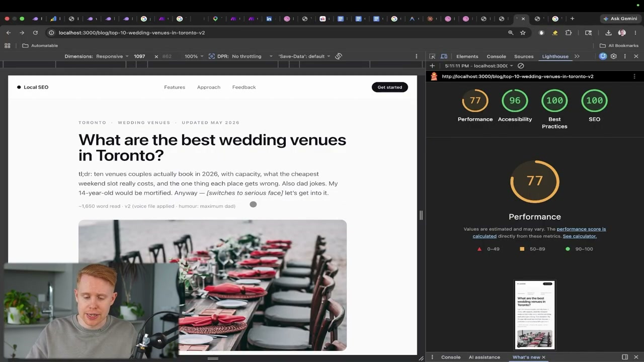
Task: Rotate the device viewport
Action: (x=339, y=56)
